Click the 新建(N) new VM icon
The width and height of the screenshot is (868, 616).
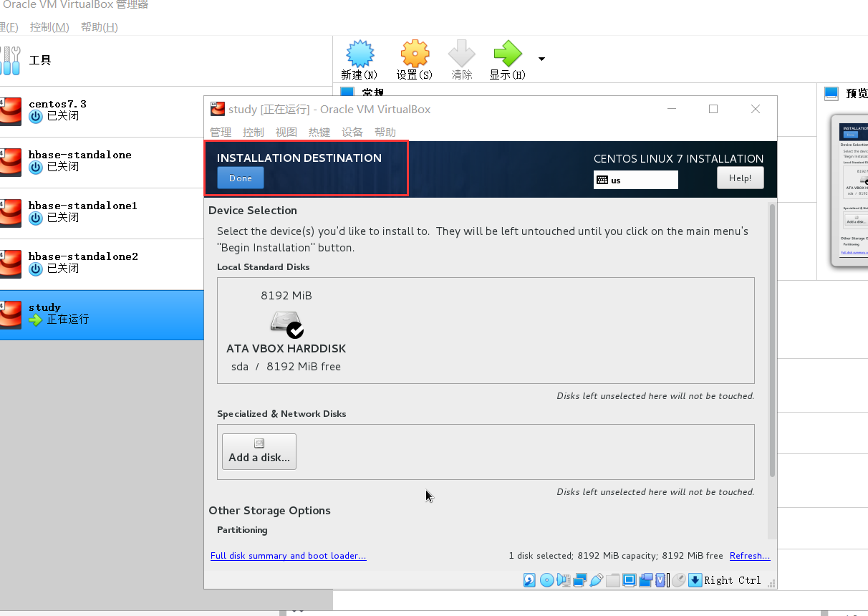(360, 59)
